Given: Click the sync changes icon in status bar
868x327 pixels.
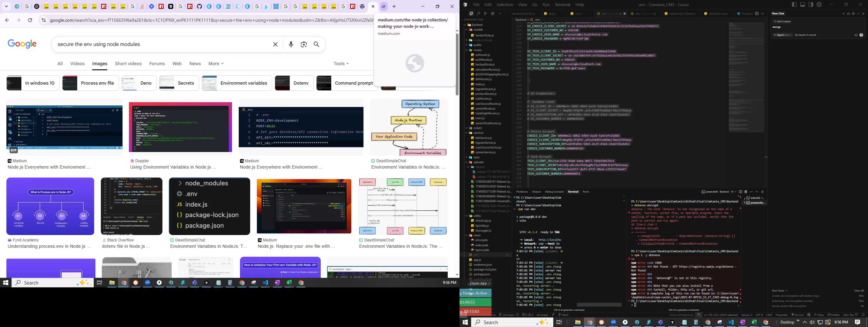Looking at the screenshot, I should pos(518,315).
